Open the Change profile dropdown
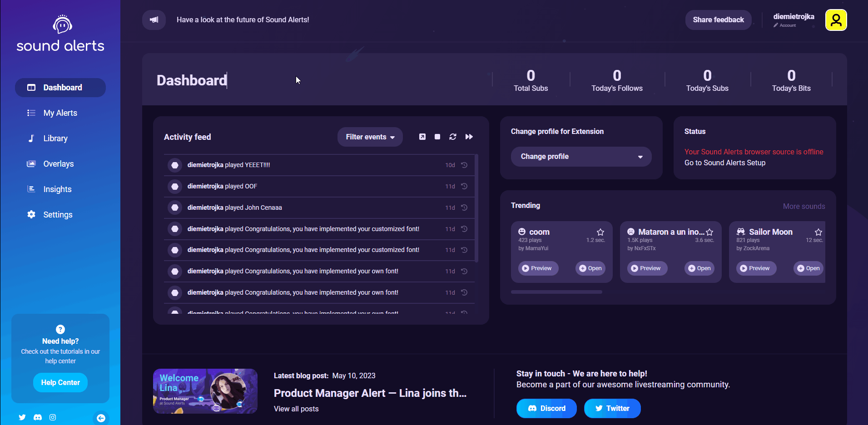868x425 pixels. click(x=581, y=157)
